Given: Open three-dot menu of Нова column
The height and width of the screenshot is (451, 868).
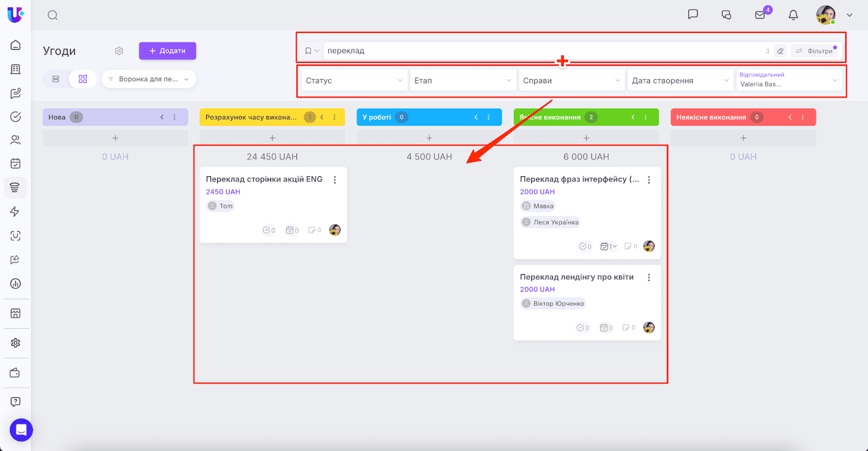Looking at the screenshot, I should [x=175, y=117].
